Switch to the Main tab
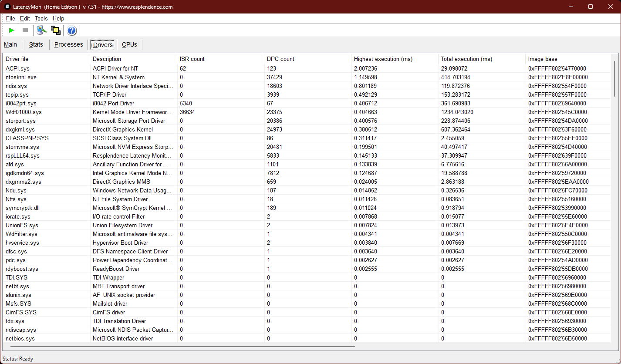 10,44
